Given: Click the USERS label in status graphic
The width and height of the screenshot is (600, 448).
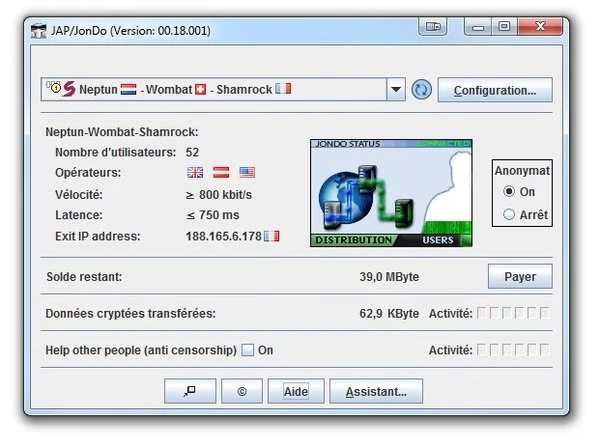Looking at the screenshot, I should pyautogui.click(x=438, y=240).
